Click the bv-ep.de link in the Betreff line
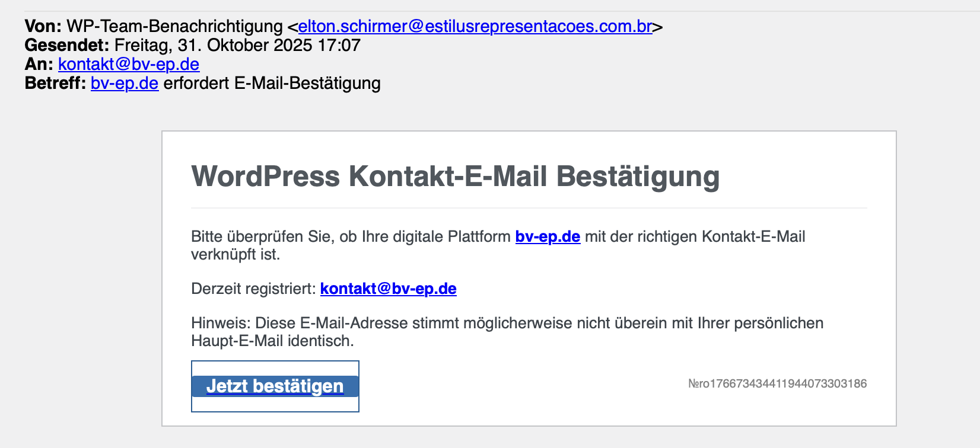The image size is (980, 448). [x=125, y=83]
